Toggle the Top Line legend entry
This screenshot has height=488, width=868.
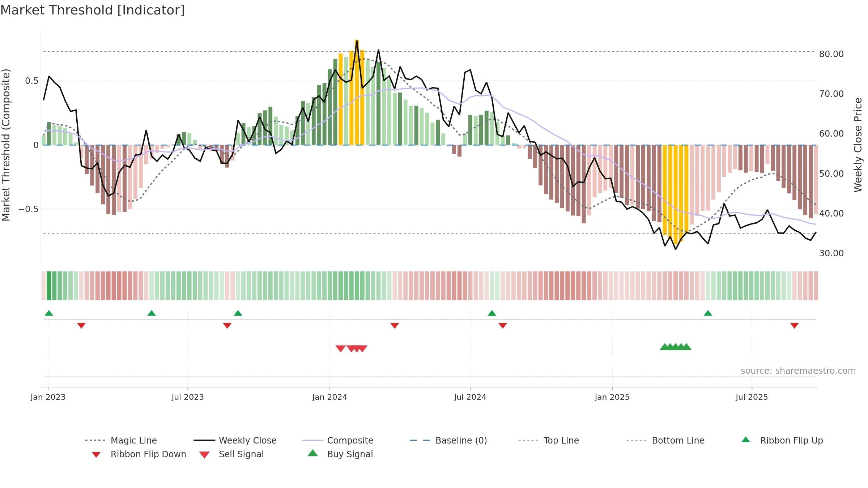[x=549, y=440]
